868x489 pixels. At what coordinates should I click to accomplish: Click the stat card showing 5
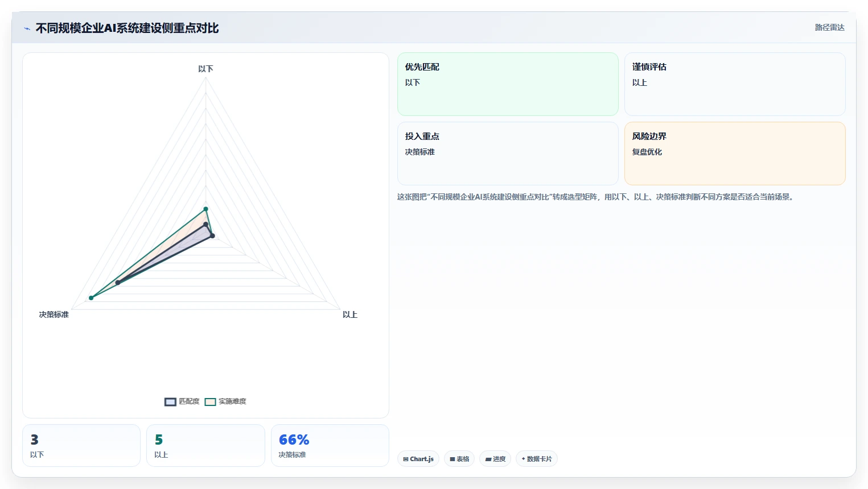pyautogui.click(x=205, y=446)
